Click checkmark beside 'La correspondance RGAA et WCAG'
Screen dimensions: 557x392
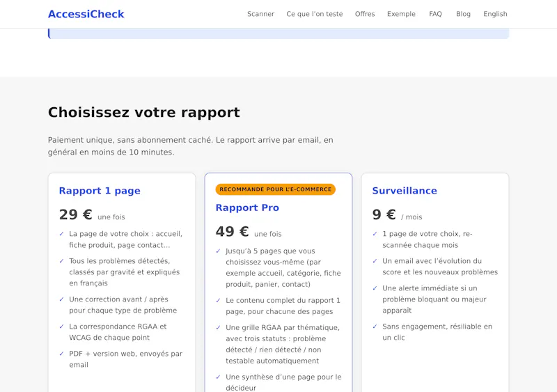61,327
